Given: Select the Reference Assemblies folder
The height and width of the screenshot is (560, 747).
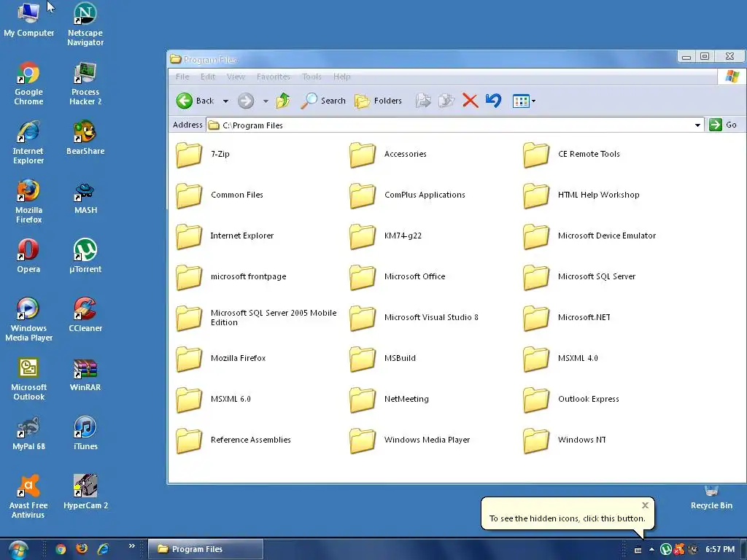Looking at the screenshot, I should [233, 440].
